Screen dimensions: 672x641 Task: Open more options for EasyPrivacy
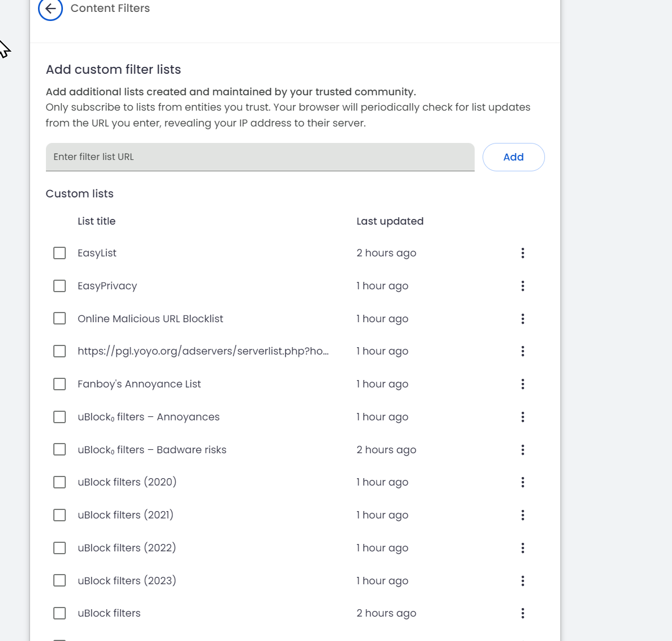click(x=522, y=286)
